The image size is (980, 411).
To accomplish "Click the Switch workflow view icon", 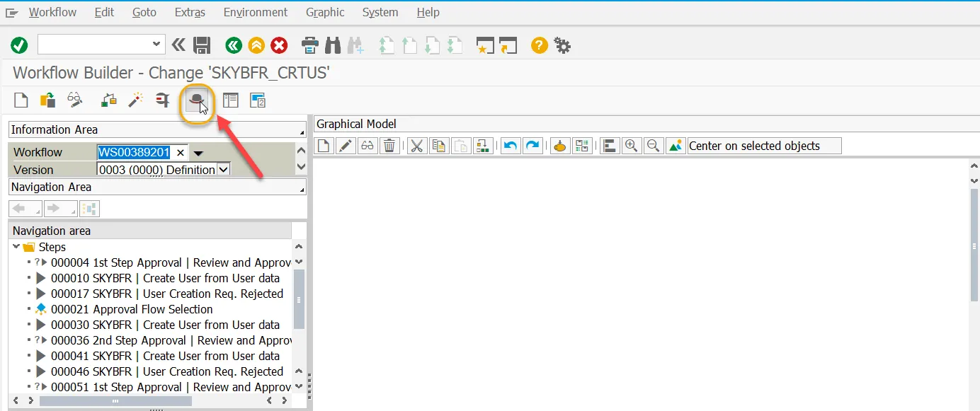I will pos(257,100).
